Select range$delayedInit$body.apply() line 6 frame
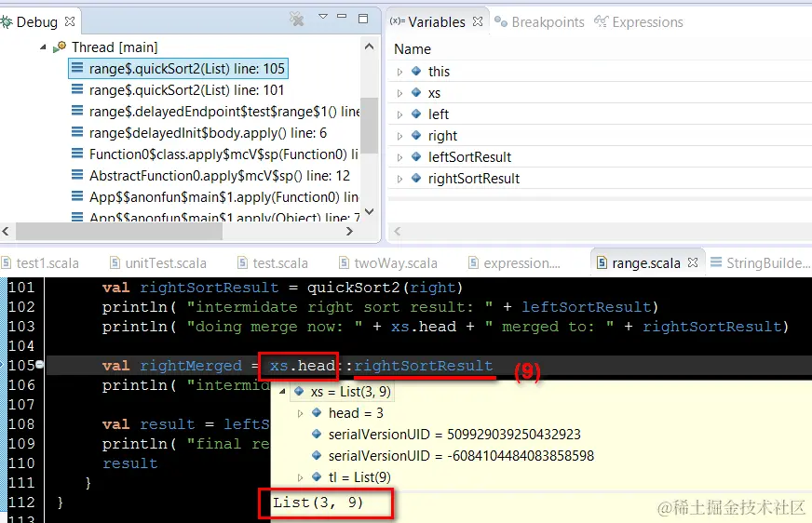Screen dimensions: 812x523 pos(199,133)
